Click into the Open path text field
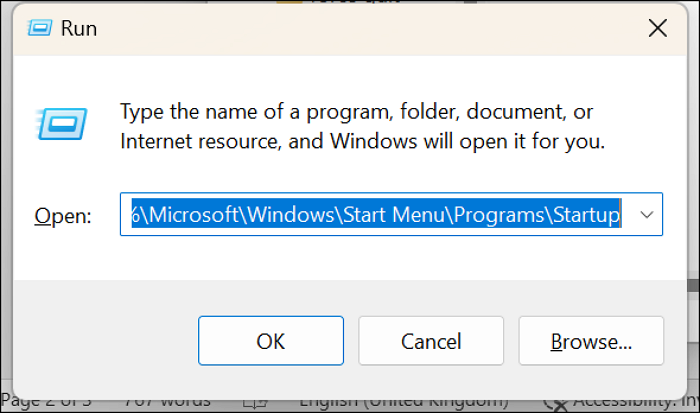The height and width of the screenshot is (413, 700). pos(375,214)
